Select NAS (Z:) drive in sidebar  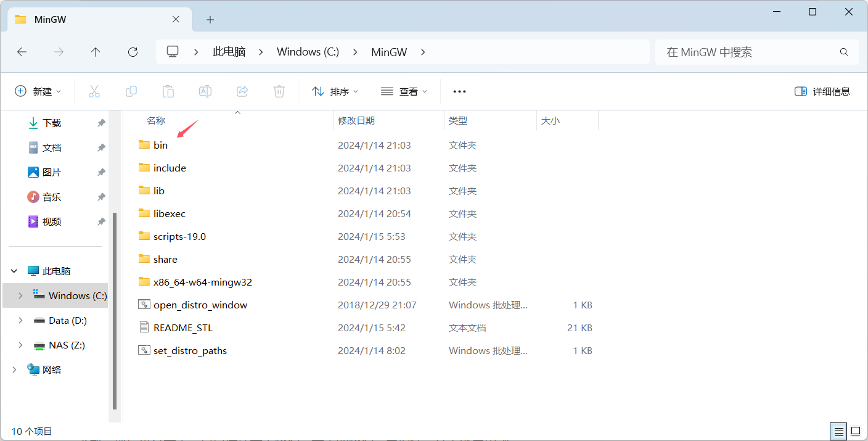click(67, 345)
